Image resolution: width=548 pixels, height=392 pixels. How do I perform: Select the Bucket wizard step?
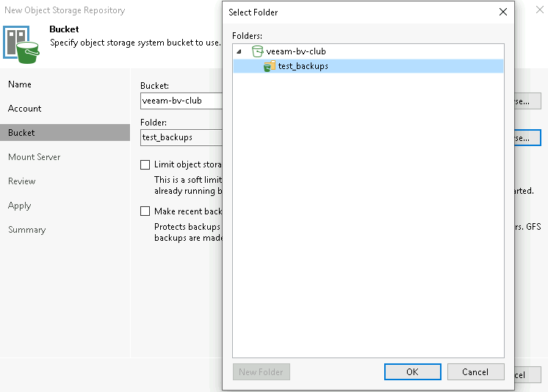click(x=65, y=133)
